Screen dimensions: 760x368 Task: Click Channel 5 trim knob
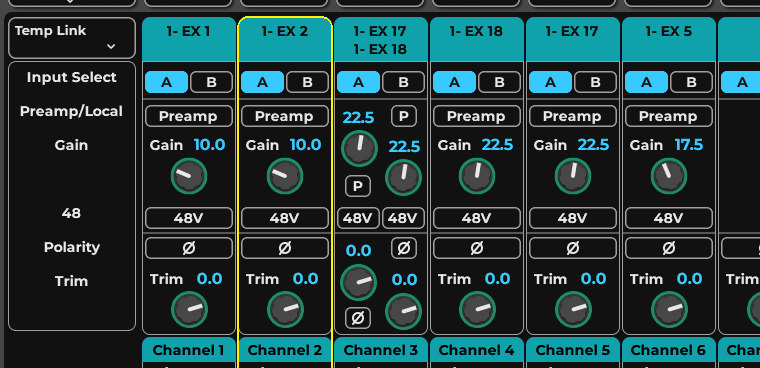[573, 309]
